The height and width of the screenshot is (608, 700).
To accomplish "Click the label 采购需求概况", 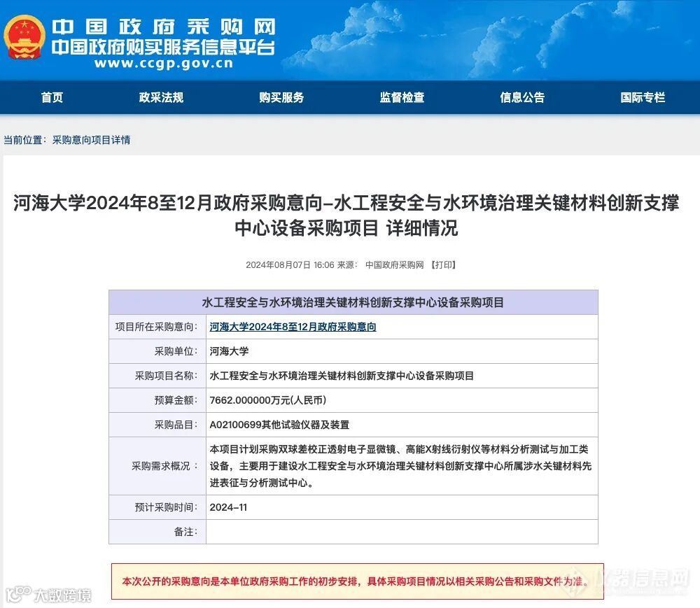I will (164, 466).
